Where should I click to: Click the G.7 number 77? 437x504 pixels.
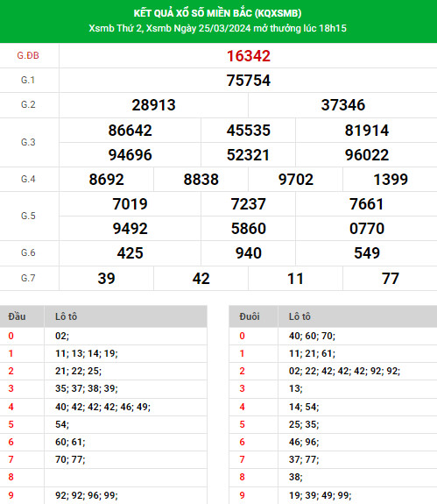click(x=391, y=279)
